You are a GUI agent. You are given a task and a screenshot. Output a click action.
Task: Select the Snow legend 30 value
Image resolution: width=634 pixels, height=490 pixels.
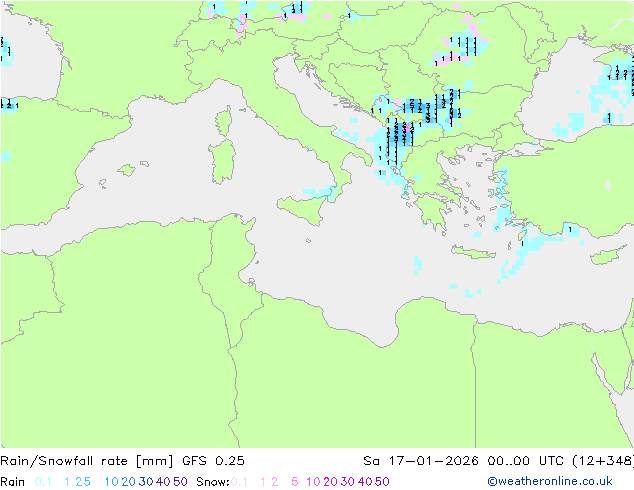(x=348, y=482)
